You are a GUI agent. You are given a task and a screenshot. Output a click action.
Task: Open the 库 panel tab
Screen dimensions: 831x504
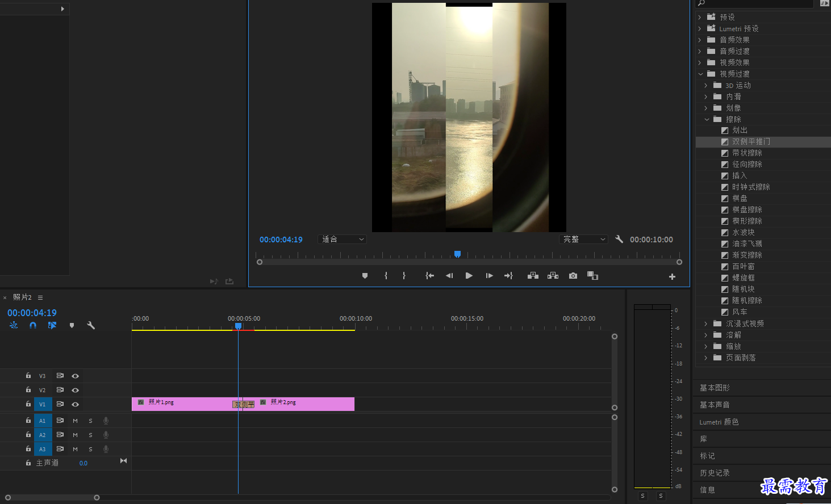pyautogui.click(x=703, y=439)
